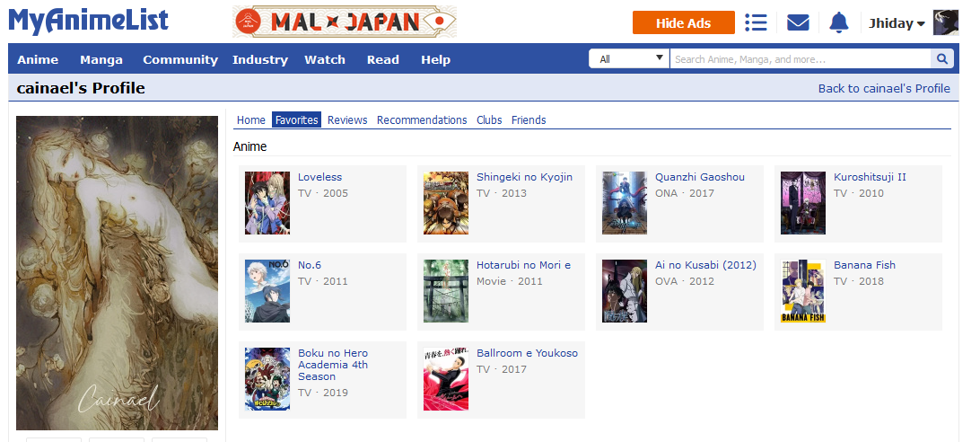Viewport: 980px width, 442px height.
Task: Select the Favorites profile tab
Action: (296, 119)
